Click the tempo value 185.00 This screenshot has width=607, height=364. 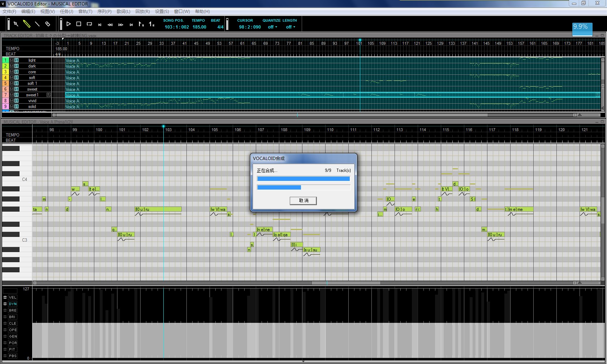[199, 27]
